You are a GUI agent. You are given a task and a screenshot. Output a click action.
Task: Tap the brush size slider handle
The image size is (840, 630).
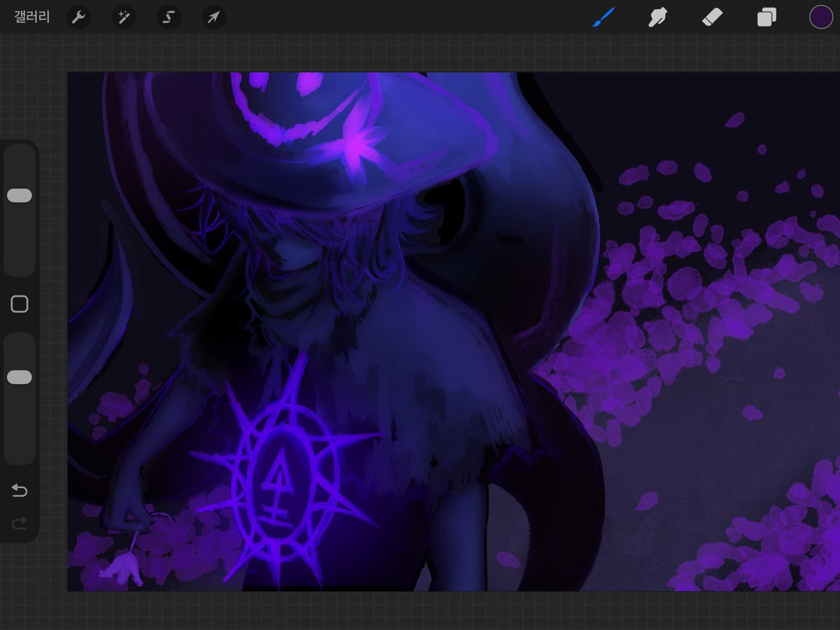[20, 195]
